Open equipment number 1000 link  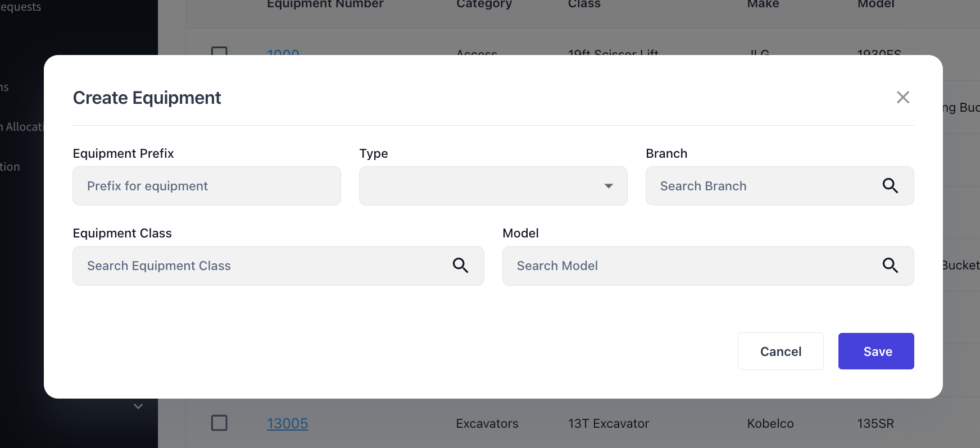click(x=283, y=52)
